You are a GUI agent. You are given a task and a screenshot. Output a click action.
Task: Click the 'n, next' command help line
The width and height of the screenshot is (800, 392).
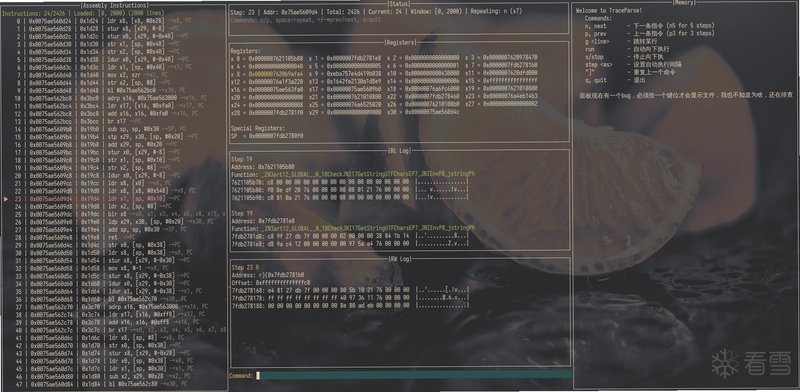(x=649, y=26)
